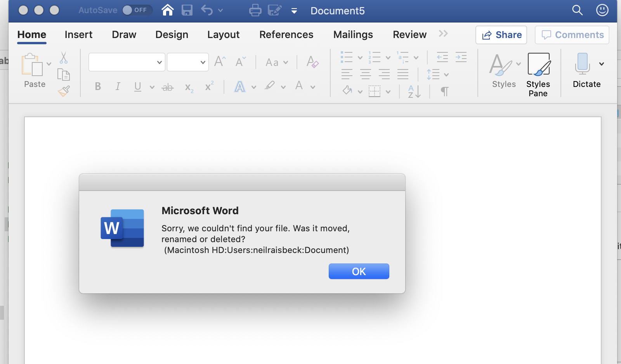Toggle show paragraph marks
This screenshot has width=621, height=364.
click(x=445, y=92)
